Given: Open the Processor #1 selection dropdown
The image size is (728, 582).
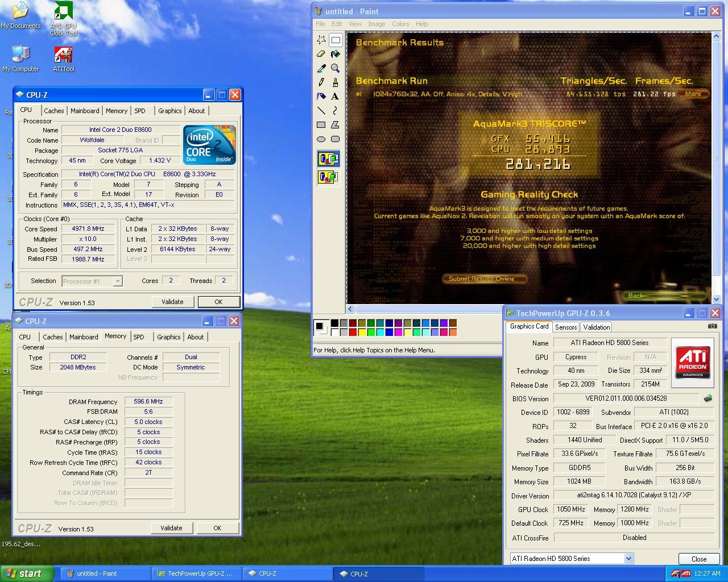Looking at the screenshot, I should (117, 281).
